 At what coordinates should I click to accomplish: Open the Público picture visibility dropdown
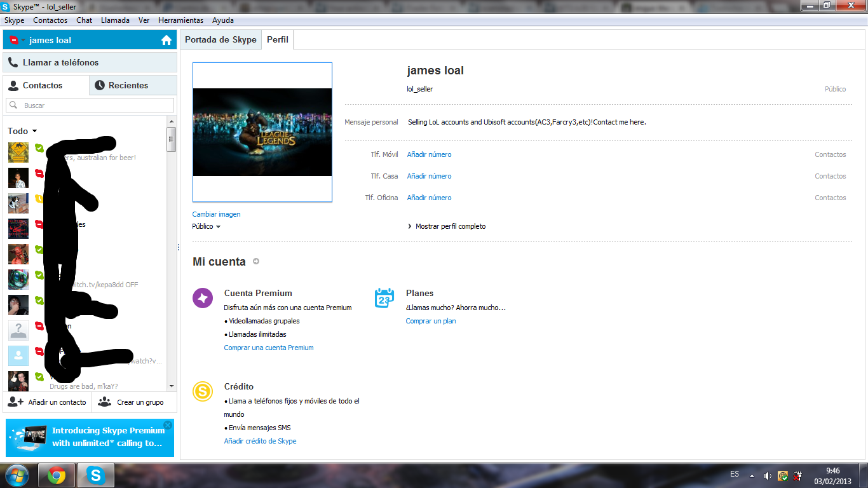[207, 226]
